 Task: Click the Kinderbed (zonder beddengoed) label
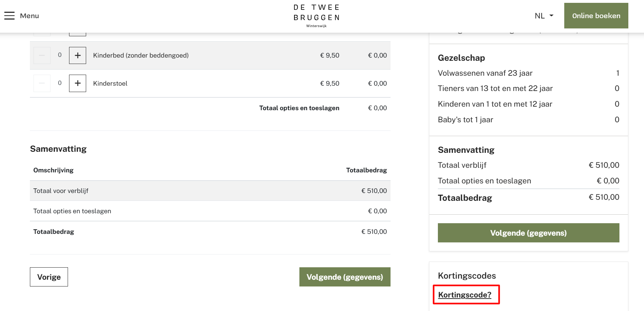tap(141, 55)
